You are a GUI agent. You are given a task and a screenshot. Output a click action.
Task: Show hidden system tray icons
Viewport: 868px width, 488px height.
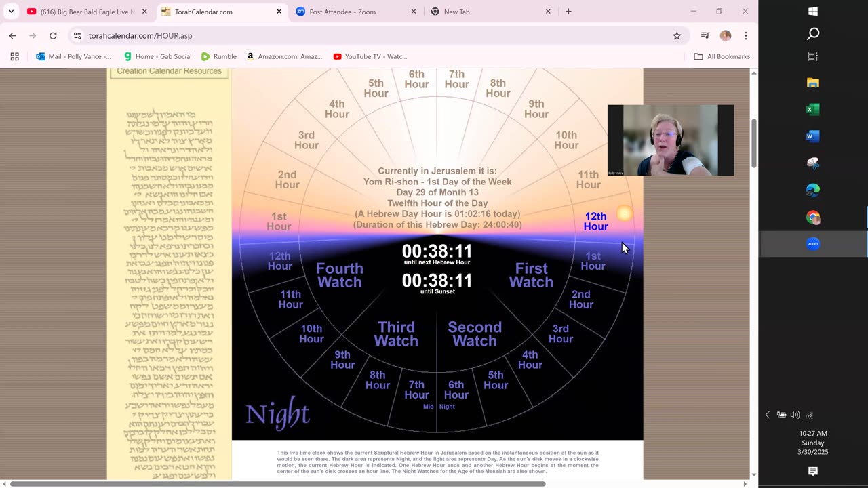(x=768, y=415)
